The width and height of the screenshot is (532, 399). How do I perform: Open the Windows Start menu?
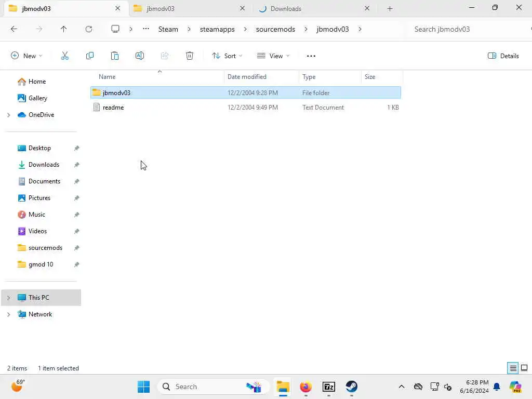point(143,387)
